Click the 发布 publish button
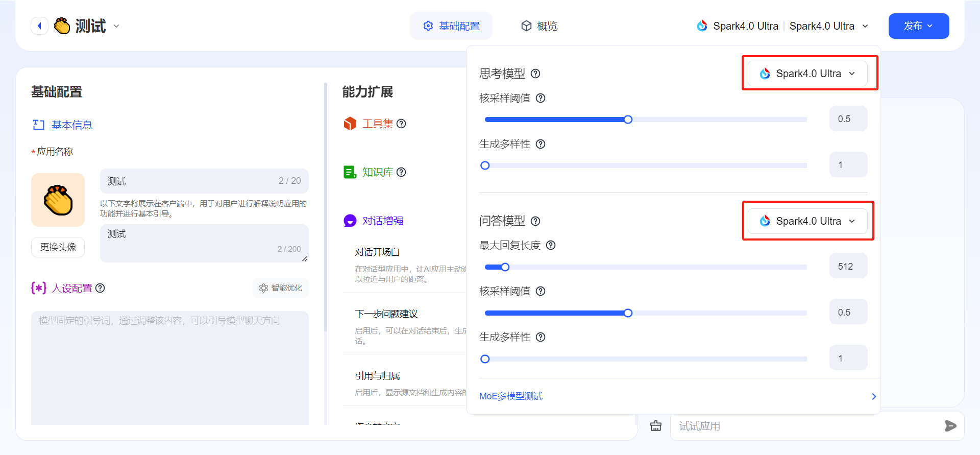 click(918, 26)
